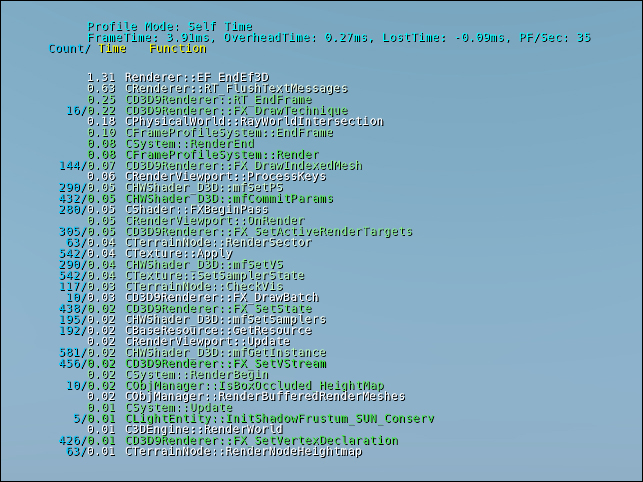This screenshot has height=482, width=643.
Task: Select the CRenderViewport::OnRender row
Action: [x=196, y=221]
